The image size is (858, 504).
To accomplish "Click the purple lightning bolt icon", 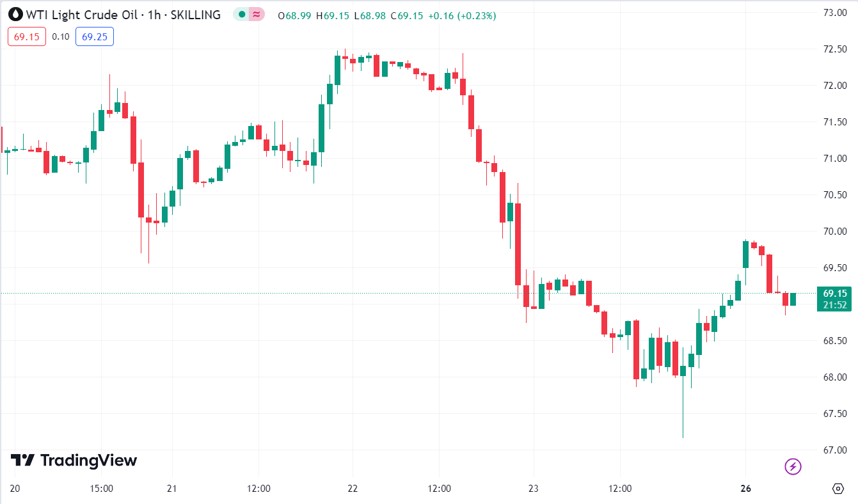I will click(x=793, y=467).
